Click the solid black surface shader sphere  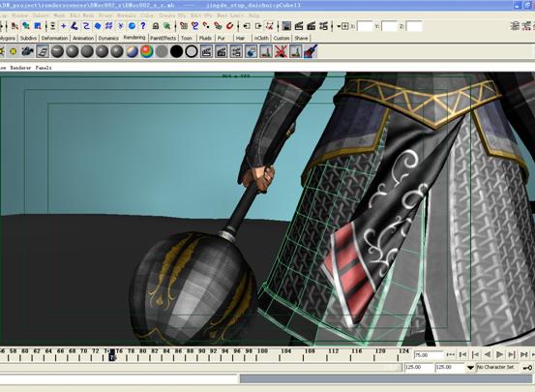click(x=176, y=51)
